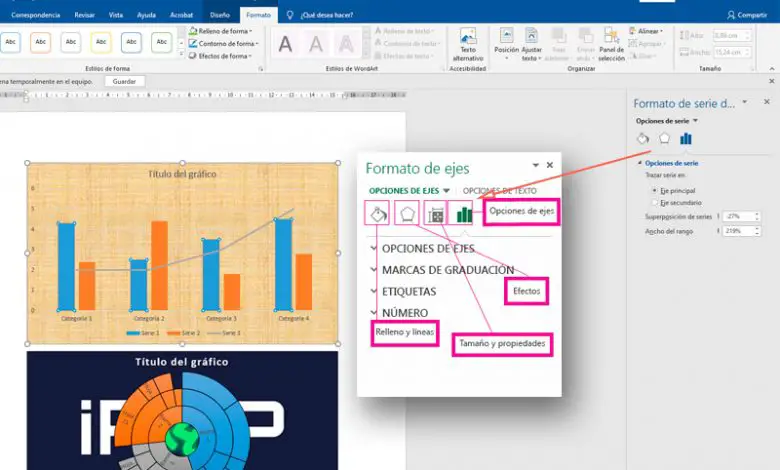Click the Ancho del rango percentage field
The width and height of the screenshot is (780, 470).
click(x=741, y=231)
